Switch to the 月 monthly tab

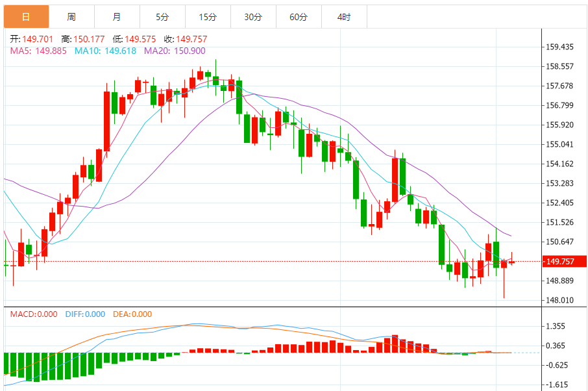117,17
